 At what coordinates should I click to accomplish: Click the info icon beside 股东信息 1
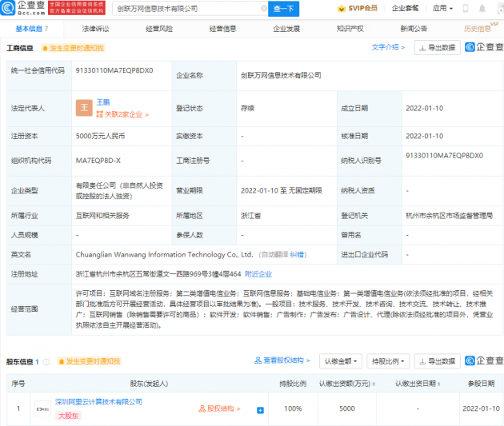tap(46, 362)
